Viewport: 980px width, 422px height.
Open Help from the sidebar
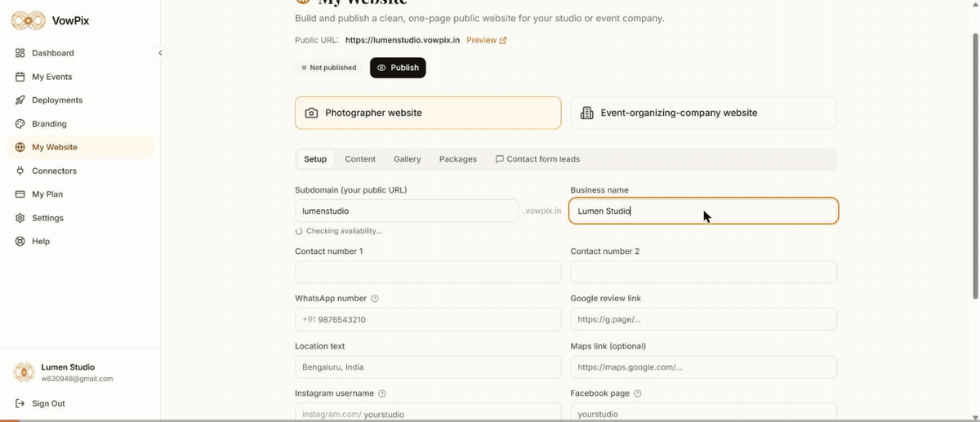(x=80, y=242)
